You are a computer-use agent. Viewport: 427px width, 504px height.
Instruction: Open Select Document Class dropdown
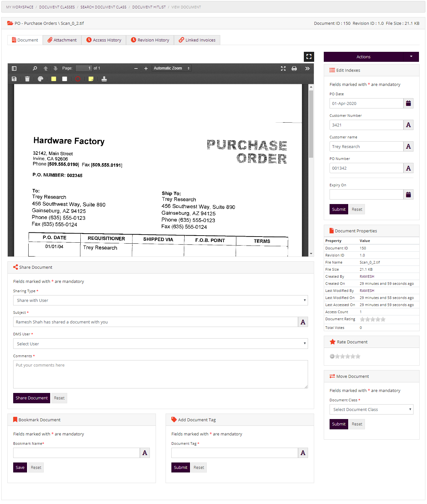coord(371,409)
